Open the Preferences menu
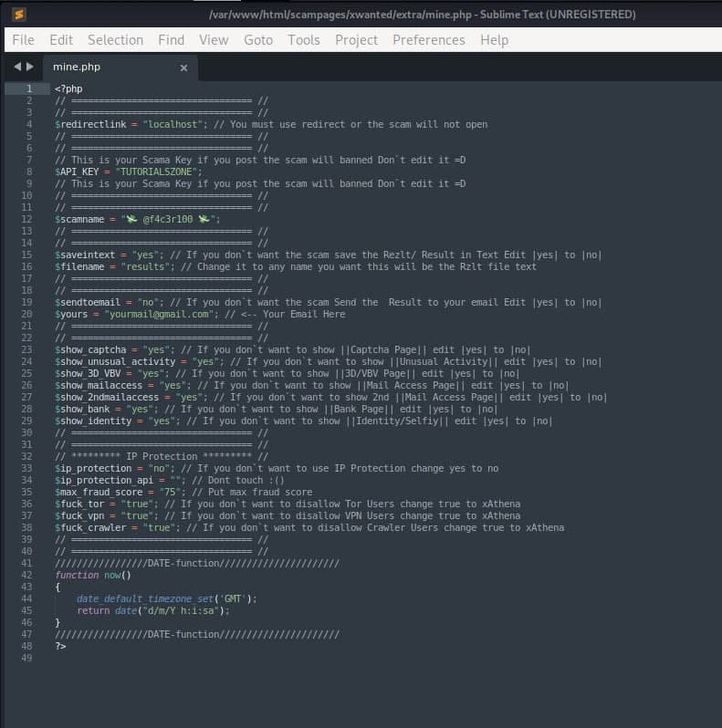Image resolution: width=722 pixels, height=728 pixels. (x=428, y=40)
